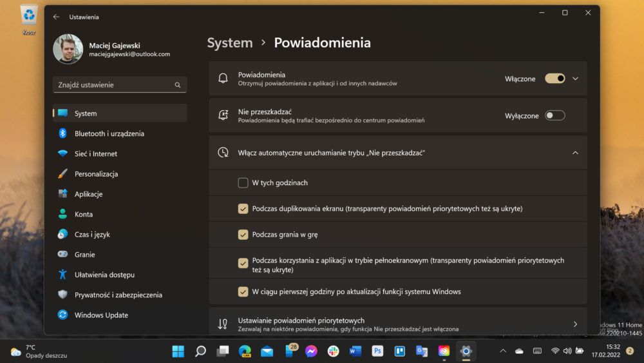The width and height of the screenshot is (644, 363).
Task: Open Ułatwienia dostępu settings
Action: (x=120, y=274)
